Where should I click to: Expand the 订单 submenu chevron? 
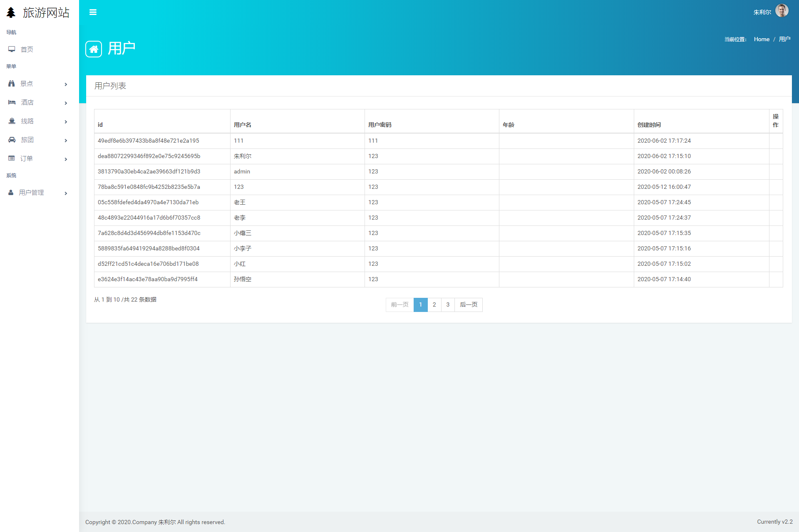coord(66,159)
